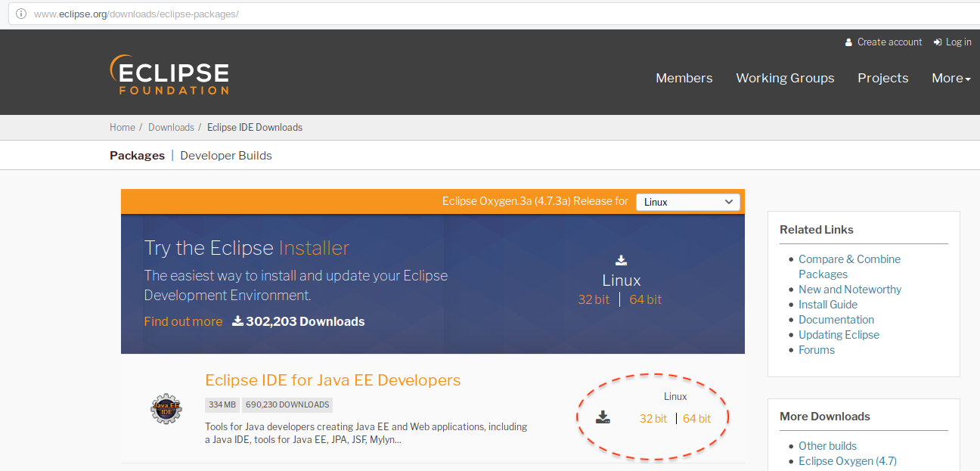This screenshot has width=980, height=471.
Task: Click the Java EE tools description text
Action: 366,432
